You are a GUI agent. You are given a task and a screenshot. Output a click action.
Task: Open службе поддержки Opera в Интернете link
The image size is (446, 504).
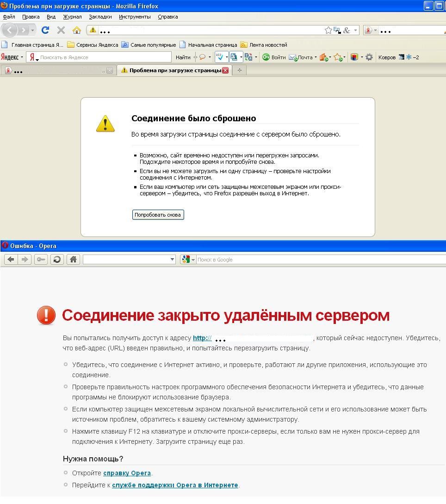pyautogui.click(x=175, y=485)
